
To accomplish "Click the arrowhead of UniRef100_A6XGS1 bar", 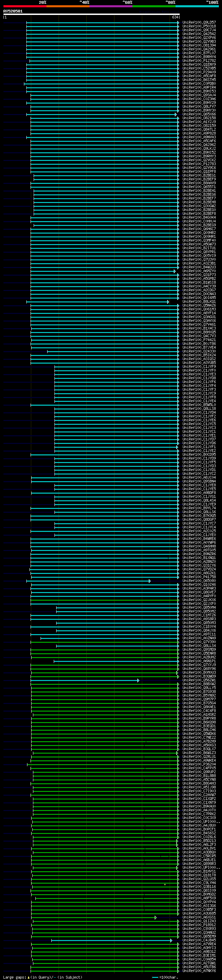I will [156, 918].
